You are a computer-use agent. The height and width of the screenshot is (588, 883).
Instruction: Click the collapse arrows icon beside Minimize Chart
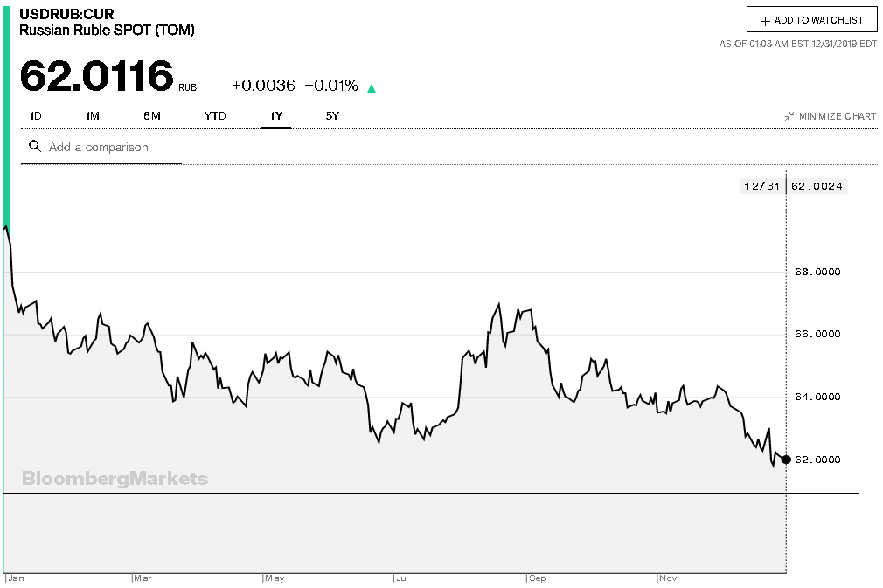pos(789,116)
